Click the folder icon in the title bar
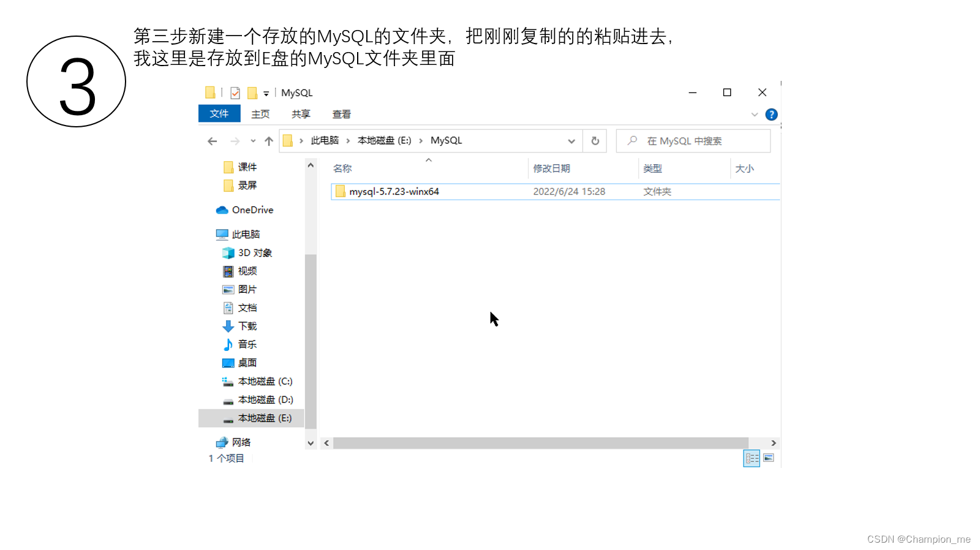Image resolution: width=980 pixels, height=550 pixels. 210,92
